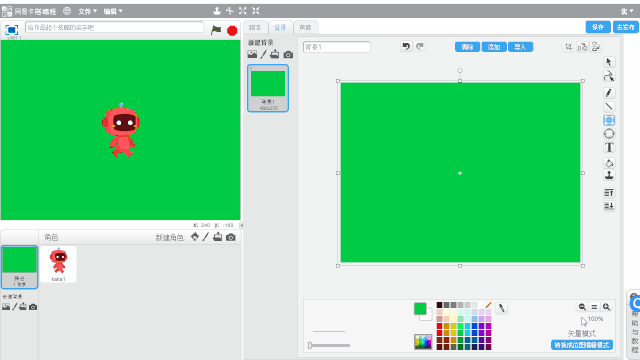Click the flip horizontal icon
This screenshot has height=360, width=640.
582,47
